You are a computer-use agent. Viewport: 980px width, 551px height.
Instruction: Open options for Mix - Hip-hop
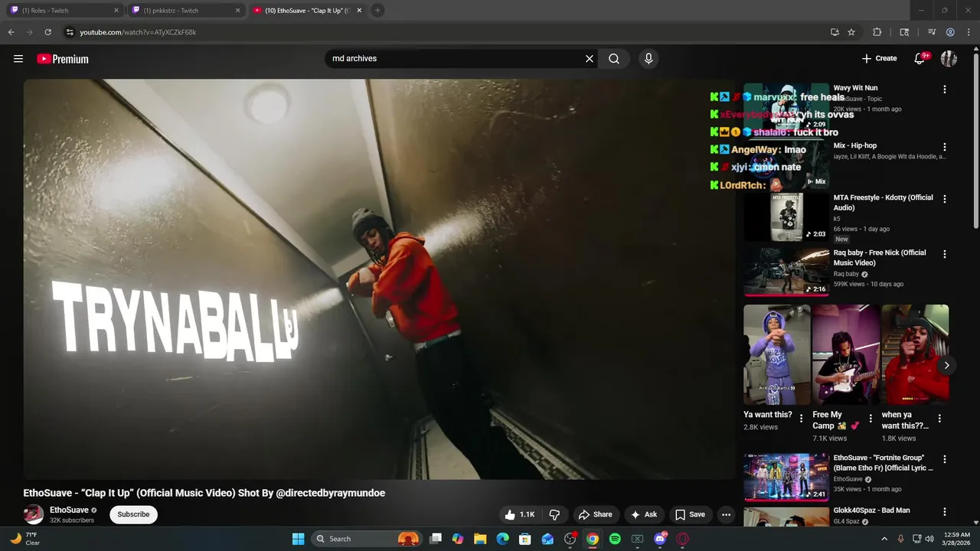click(944, 147)
